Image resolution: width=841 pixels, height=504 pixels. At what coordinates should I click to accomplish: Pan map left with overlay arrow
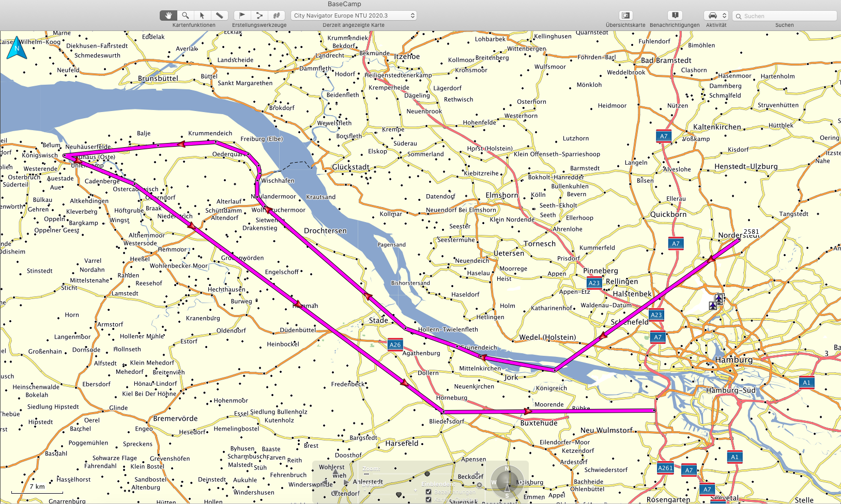click(x=325, y=482)
